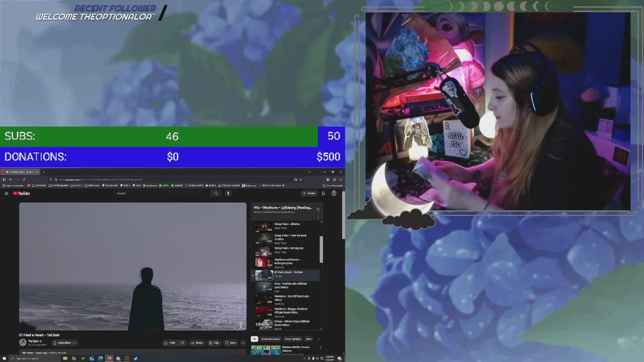Open Steam from the taskbar
Viewport: 644px width, 362px height.
(x=135, y=358)
